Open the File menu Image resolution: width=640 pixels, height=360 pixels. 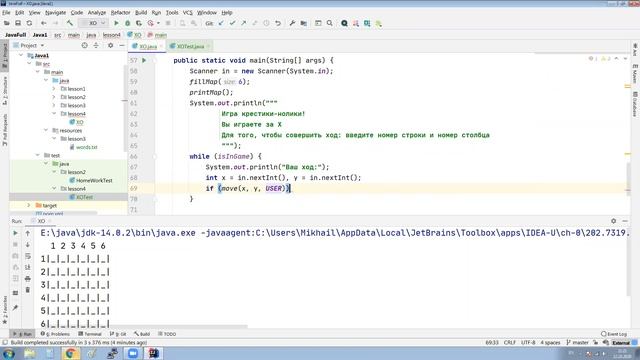click(x=6, y=13)
